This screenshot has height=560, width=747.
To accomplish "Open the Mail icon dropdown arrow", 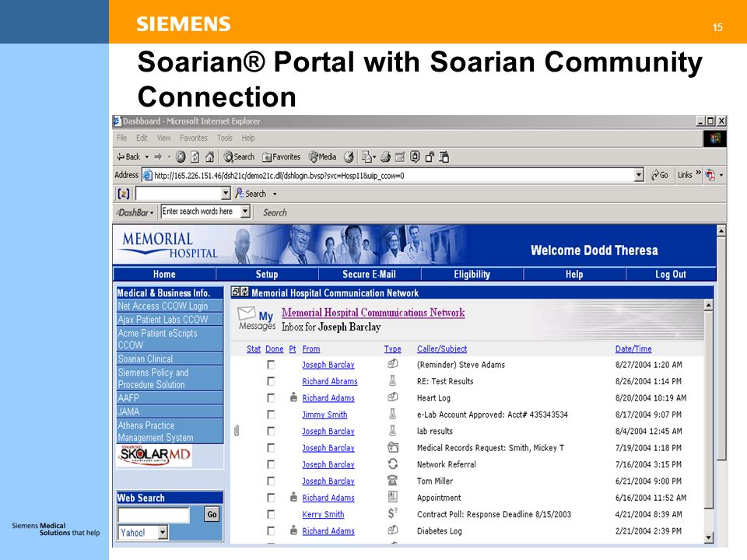I will tap(374, 157).
